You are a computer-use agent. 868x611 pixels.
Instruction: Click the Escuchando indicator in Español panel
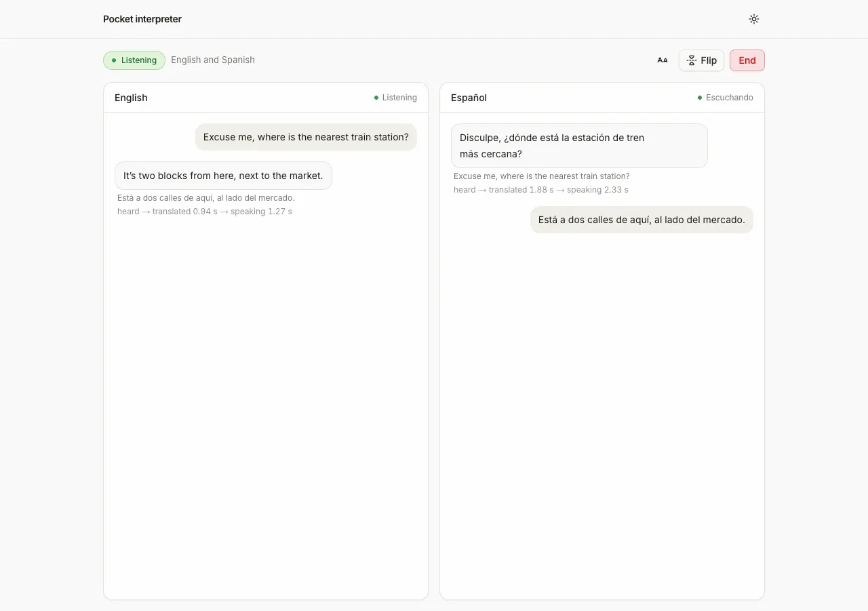tap(725, 98)
